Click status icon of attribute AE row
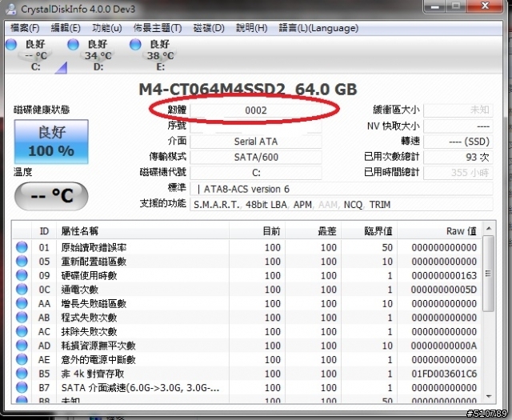The image size is (512, 420). click(22, 359)
